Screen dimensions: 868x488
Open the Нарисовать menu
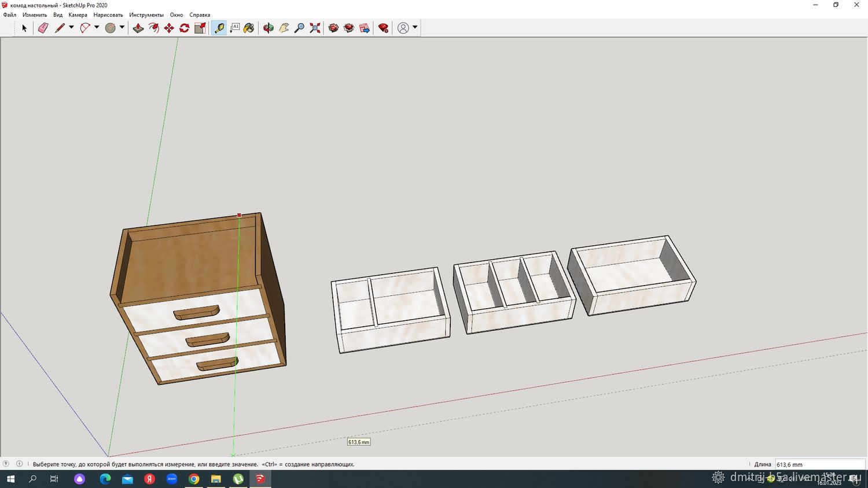[x=108, y=15]
